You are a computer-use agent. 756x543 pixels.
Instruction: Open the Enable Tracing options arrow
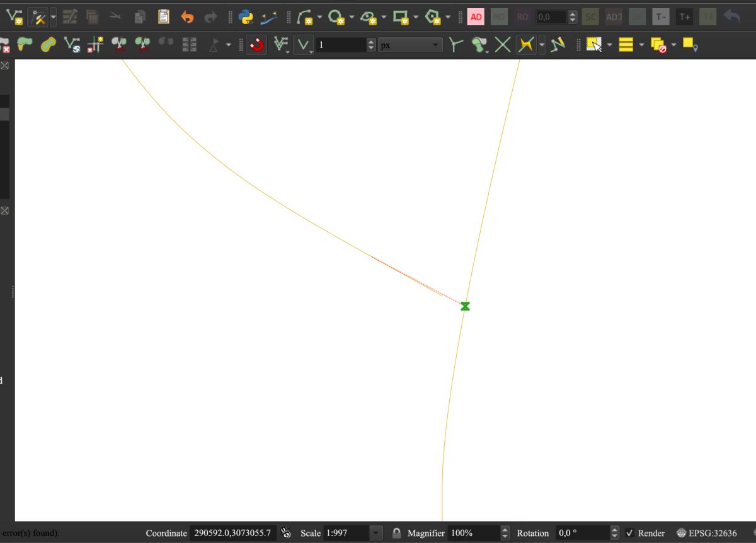pos(542,45)
